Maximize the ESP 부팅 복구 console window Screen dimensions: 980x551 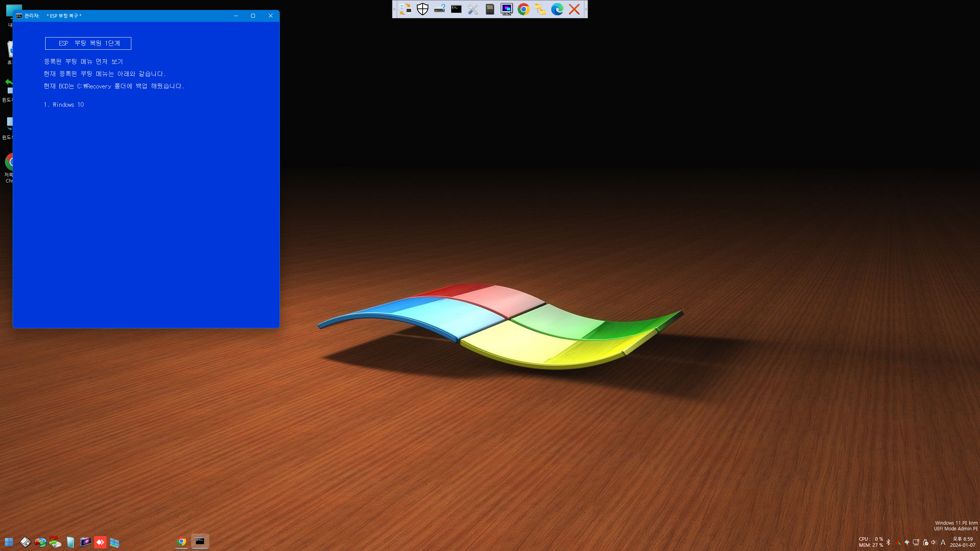tap(253, 16)
